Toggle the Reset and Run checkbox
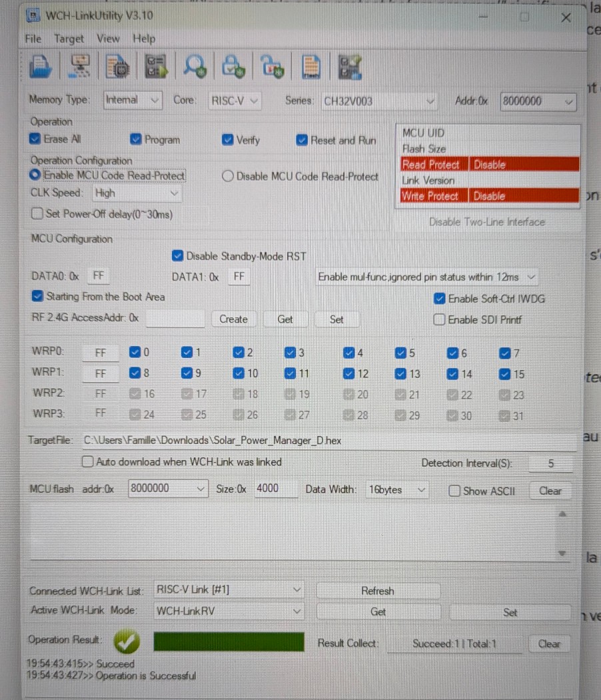This screenshot has height=700, width=601. pos(302,140)
